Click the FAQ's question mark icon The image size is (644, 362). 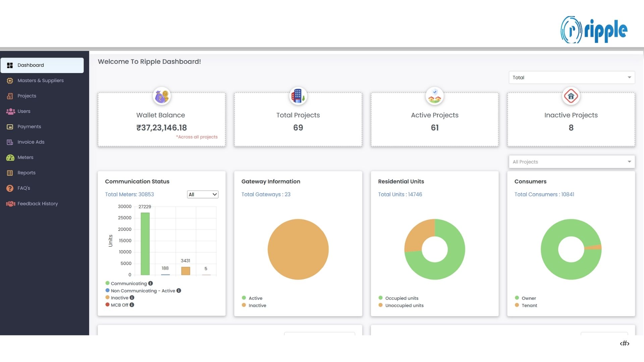(x=10, y=188)
